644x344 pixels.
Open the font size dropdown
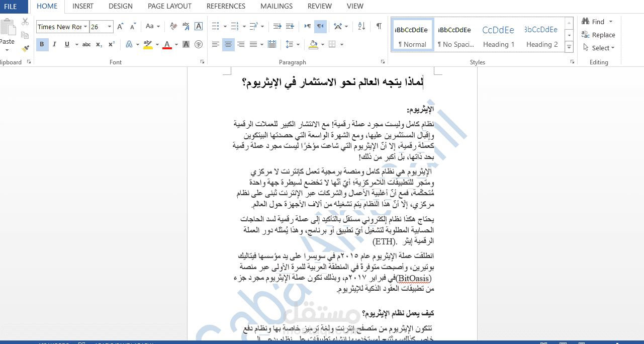[x=110, y=27]
